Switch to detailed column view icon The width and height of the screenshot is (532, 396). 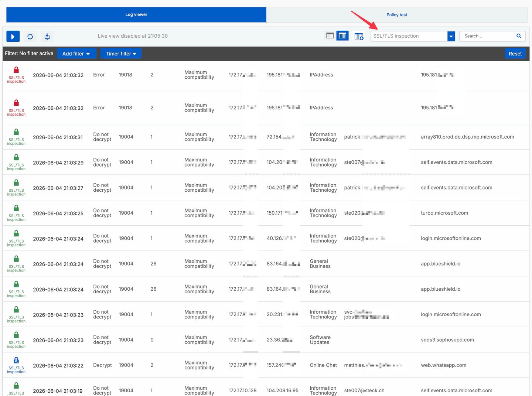[x=342, y=36]
